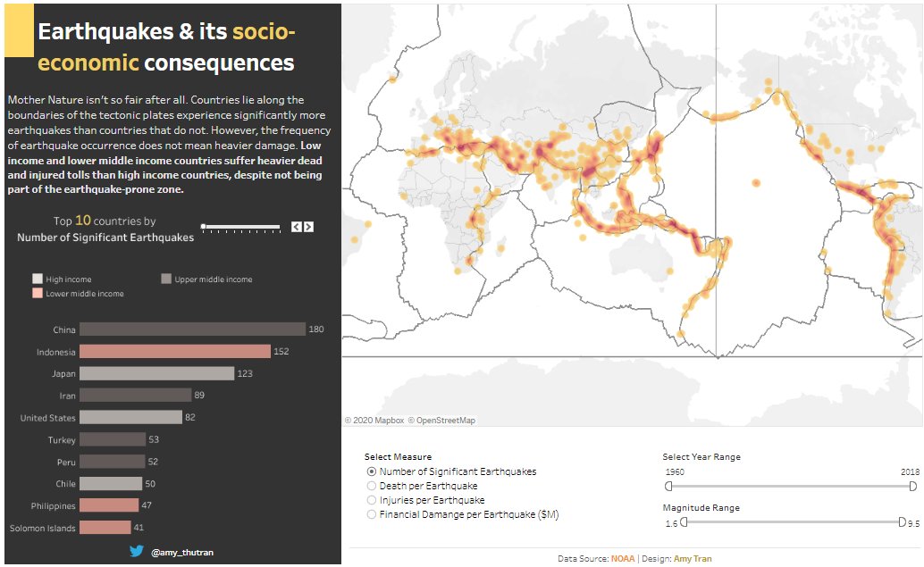
Task: Click the Top N countries slider handle
Action: tap(204, 227)
